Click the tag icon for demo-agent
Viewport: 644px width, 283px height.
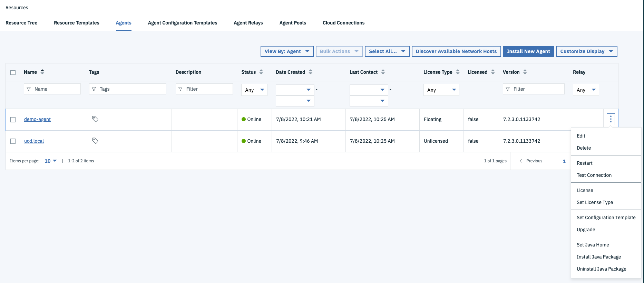(95, 119)
